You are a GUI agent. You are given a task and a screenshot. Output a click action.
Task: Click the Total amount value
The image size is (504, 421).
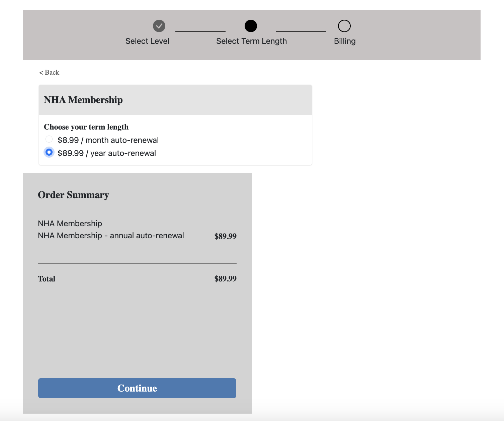tap(225, 279)
